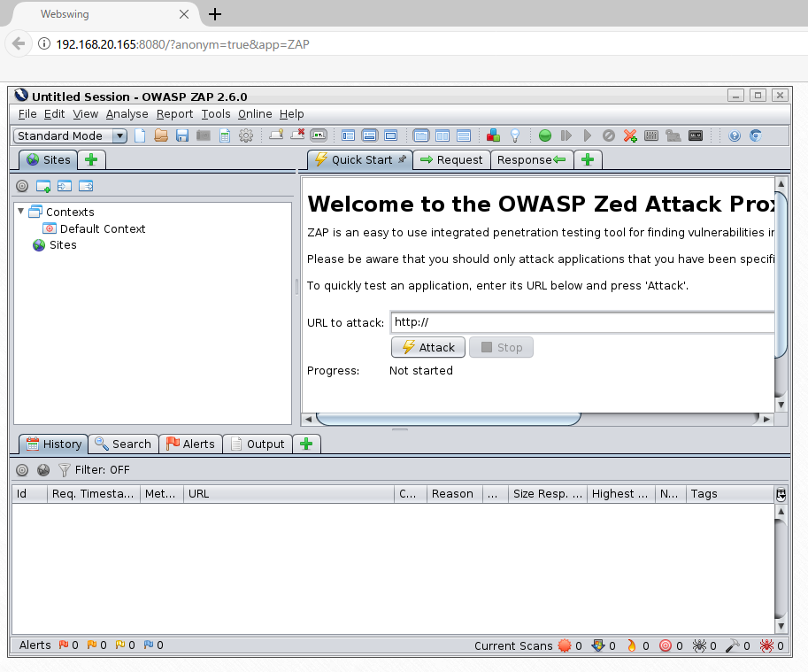Viewport: 808px width, 672px height.
Task: Open History table column chooser icon
Action: [781, 494]
